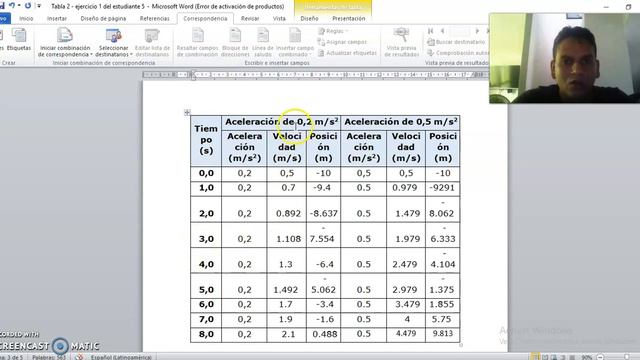
Task: Click Actualizar etiquetas
Action: click(x=347, y=53)
